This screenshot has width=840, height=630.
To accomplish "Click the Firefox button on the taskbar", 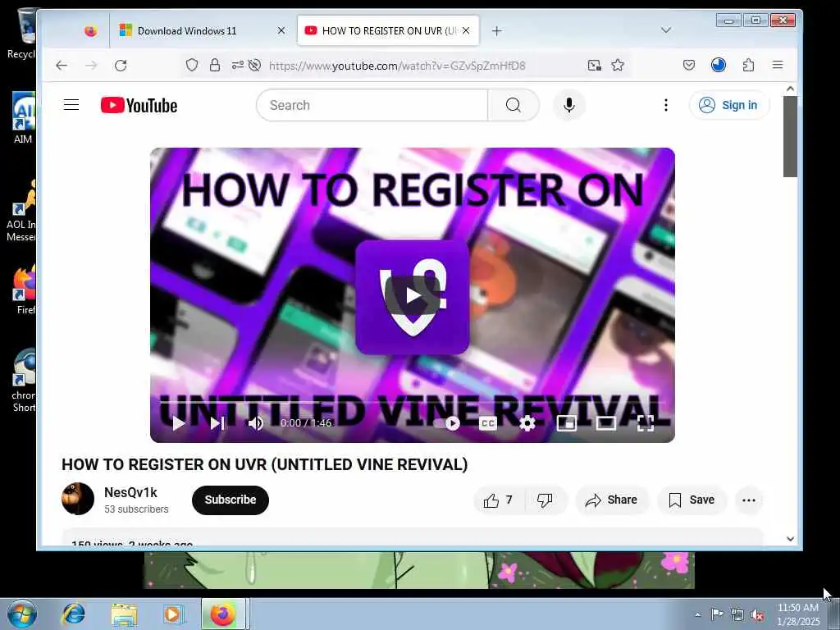I will pos(223,614).
